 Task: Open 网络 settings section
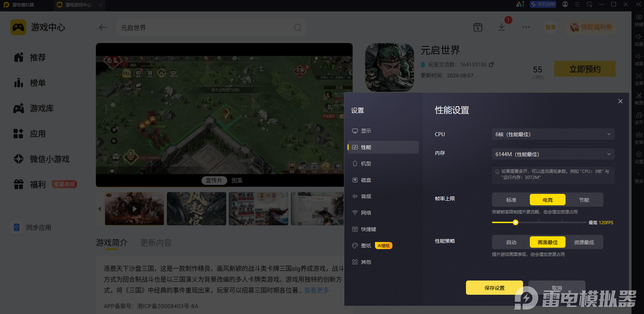coord(383,213)
